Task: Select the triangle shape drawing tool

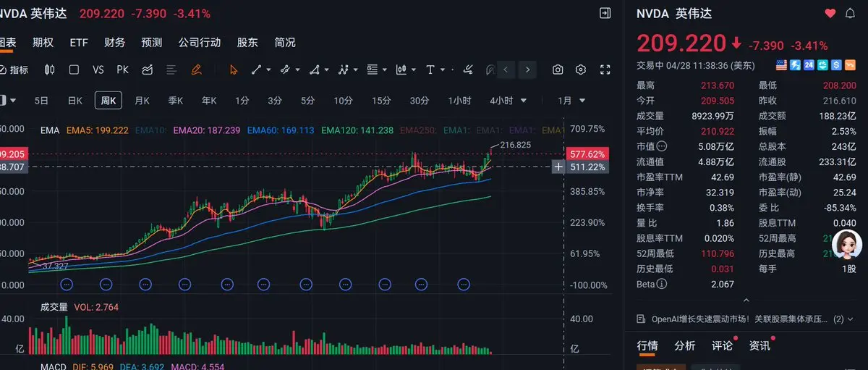Action: coord(315,70)
